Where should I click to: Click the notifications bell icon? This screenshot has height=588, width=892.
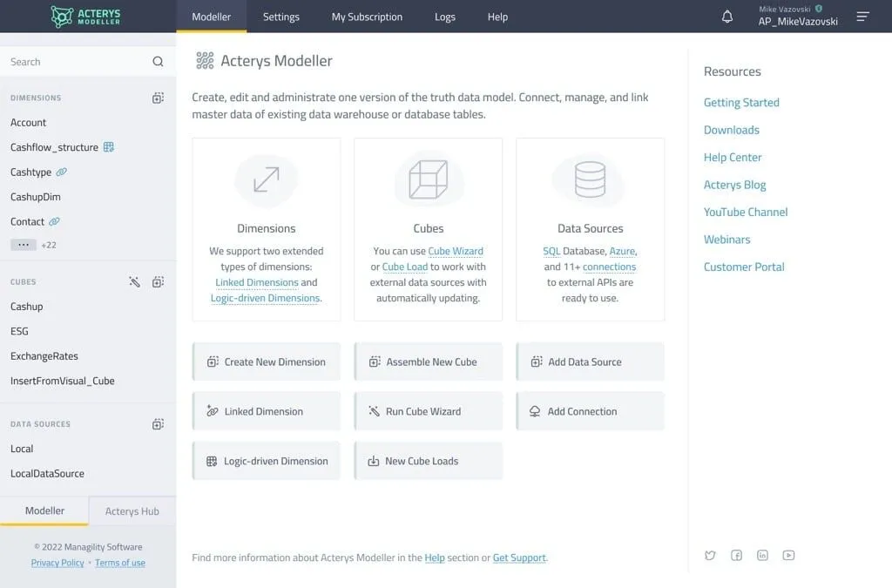[x=727, y=17]
